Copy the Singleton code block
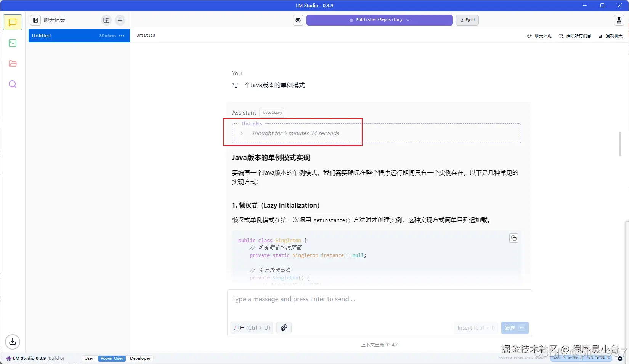 513,238
